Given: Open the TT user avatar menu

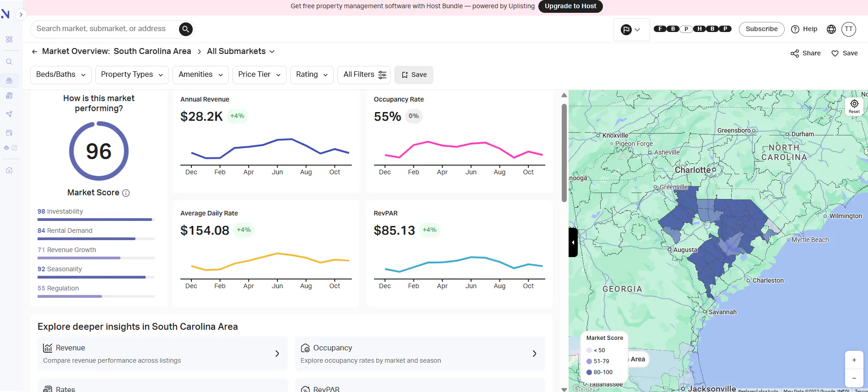Looking at the screenshot, I should [x=849, y=29].
